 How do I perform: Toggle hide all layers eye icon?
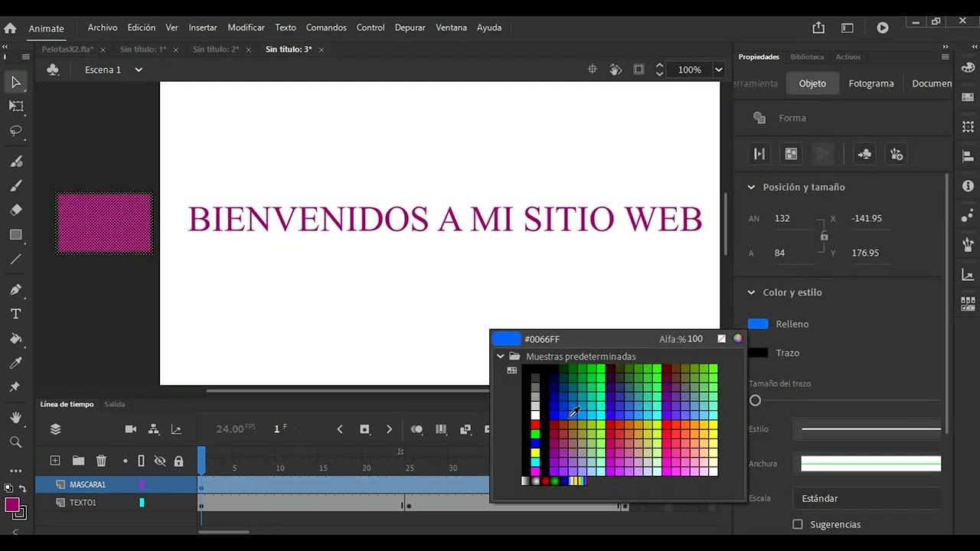[x=160, y=461]
